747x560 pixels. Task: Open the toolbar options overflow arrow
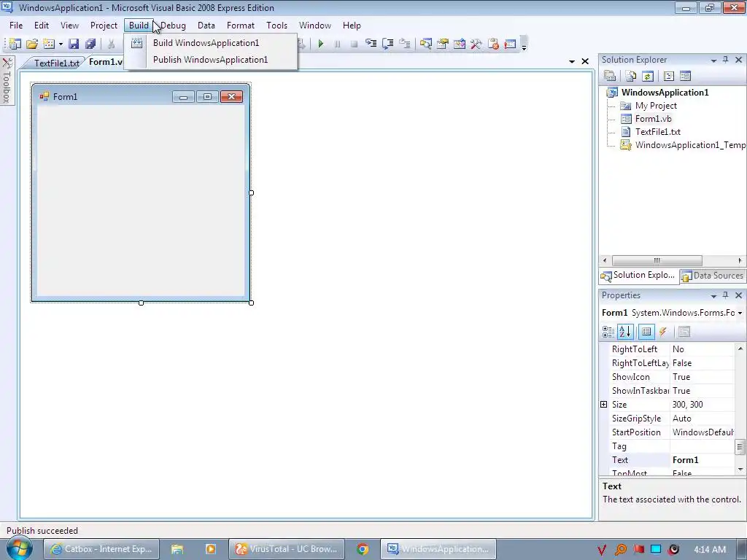click(x=524, y=44)
